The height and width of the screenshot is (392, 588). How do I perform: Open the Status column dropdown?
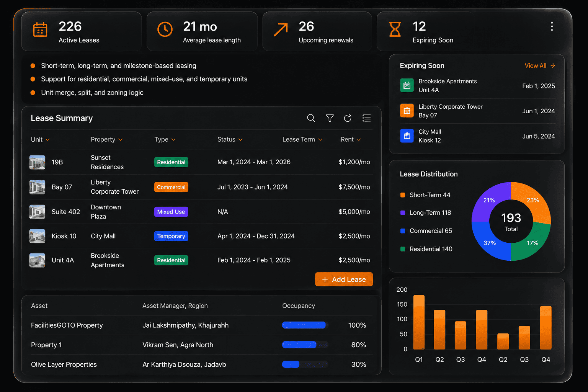(x=230, y=140)
